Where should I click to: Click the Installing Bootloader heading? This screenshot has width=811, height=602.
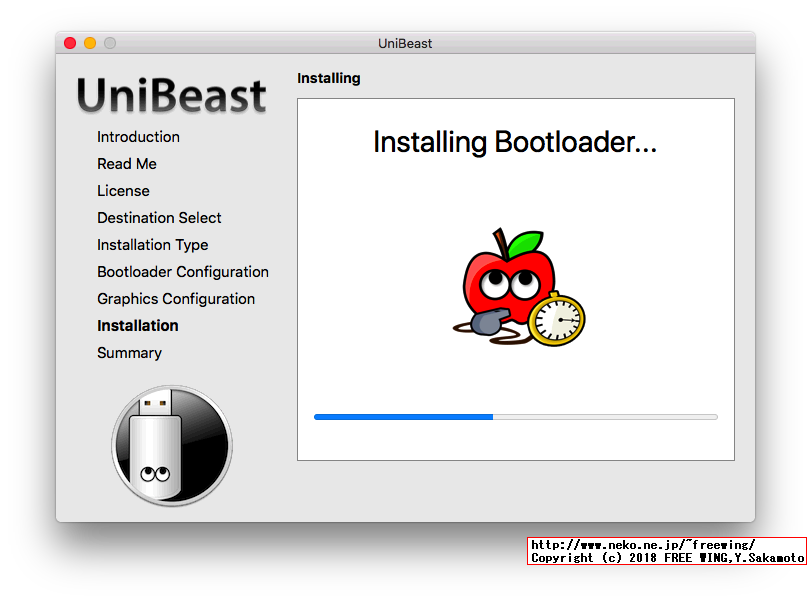click(x=515, y=142)
